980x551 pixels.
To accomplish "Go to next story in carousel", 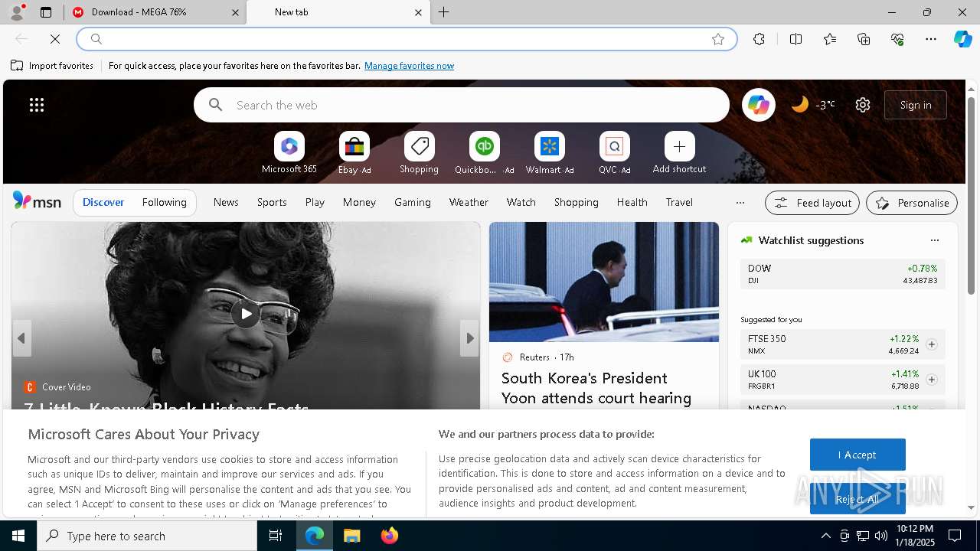I will 469,338.
